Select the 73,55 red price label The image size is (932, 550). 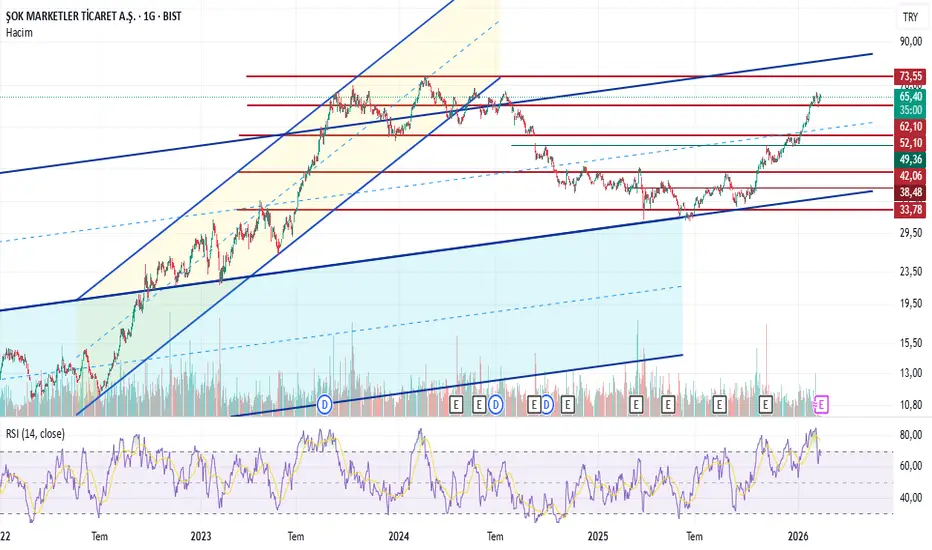pyautogui.click(x=910, y=76)
